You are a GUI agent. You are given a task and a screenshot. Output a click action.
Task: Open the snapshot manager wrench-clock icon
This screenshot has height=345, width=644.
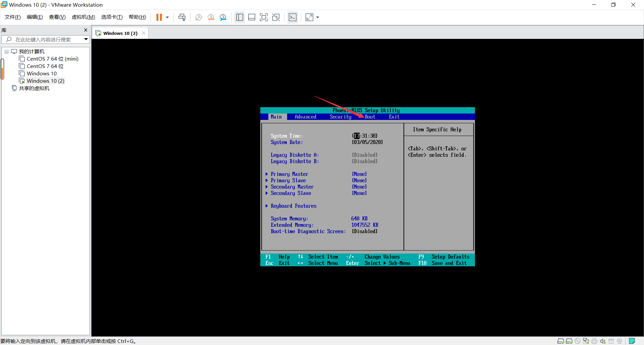coord(223,17)
